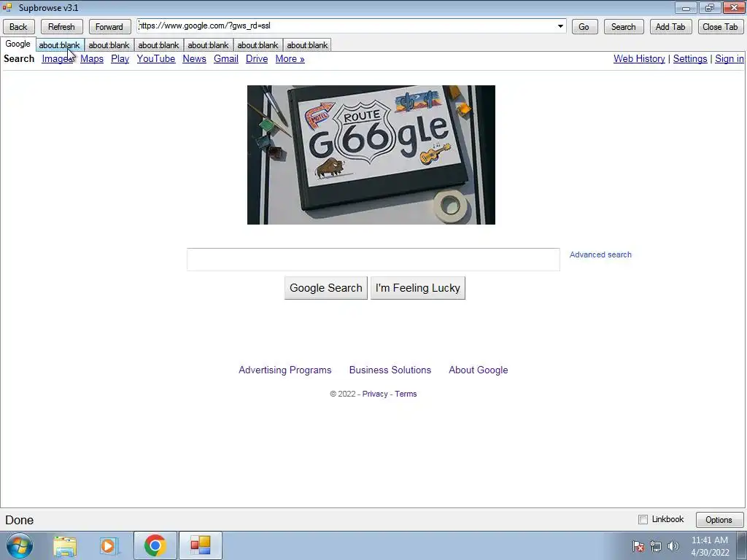Click the Show desktop strip beside the clock

742,545
